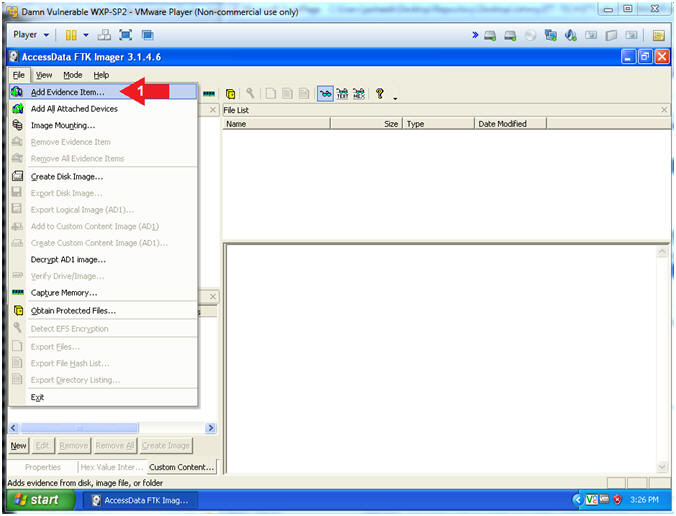Image resolution: width=676 pixels, height=516 pixels.
Task: Click the Remove All button
Action: coord(115,446)
